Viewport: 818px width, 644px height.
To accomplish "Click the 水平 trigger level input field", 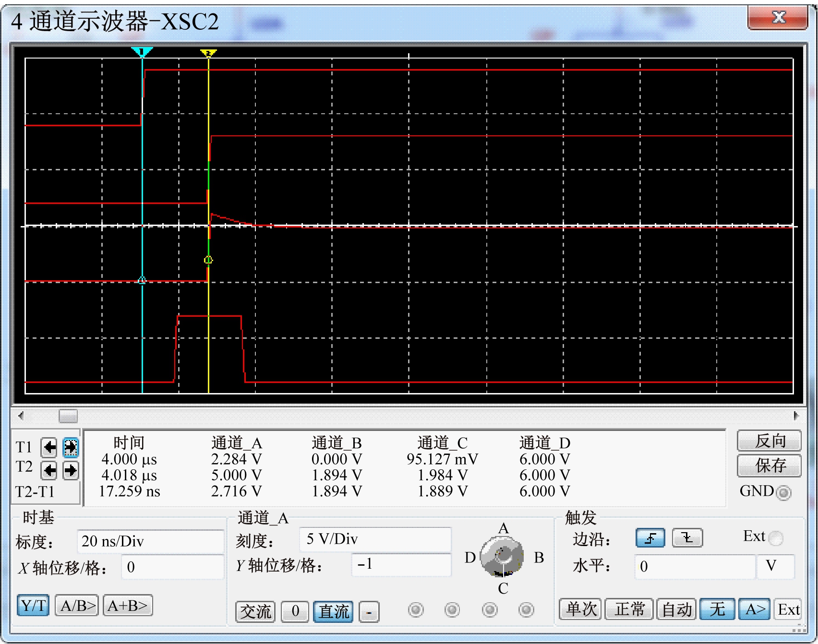I will click(x=694, y=566).
